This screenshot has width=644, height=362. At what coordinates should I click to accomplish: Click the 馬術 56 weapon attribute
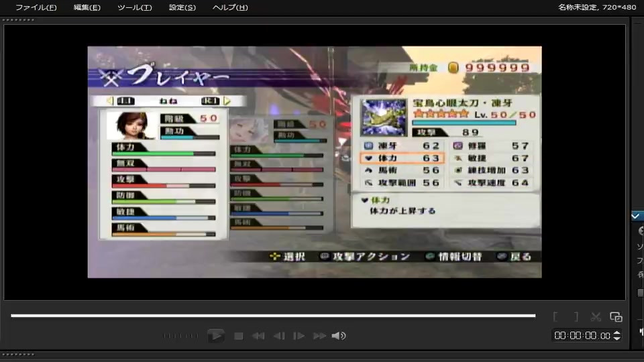pyautogui.click(x=402, y=170)
